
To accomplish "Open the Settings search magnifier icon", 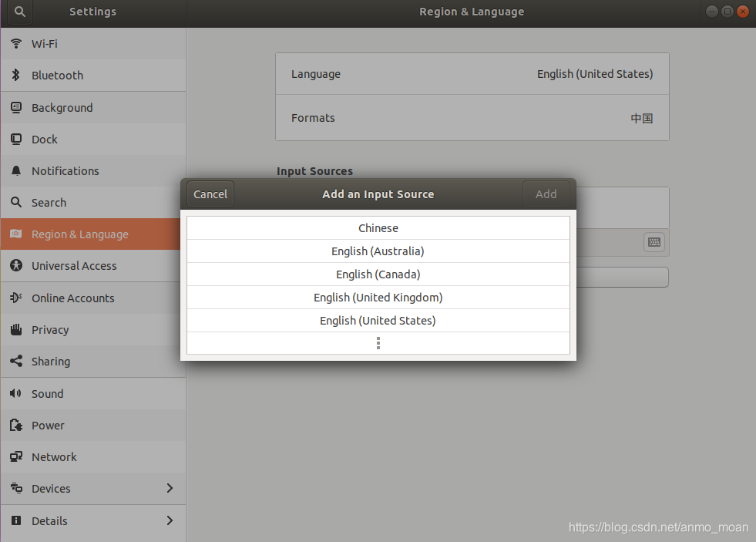I will pos(20,12).
